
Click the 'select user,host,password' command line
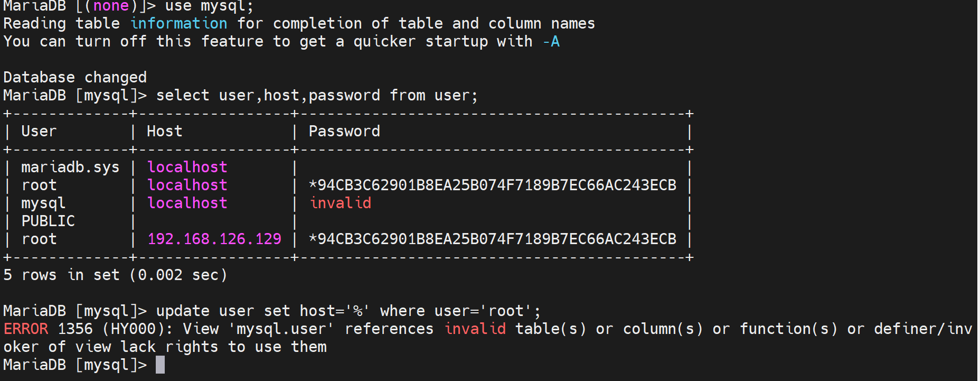(317, 95)
